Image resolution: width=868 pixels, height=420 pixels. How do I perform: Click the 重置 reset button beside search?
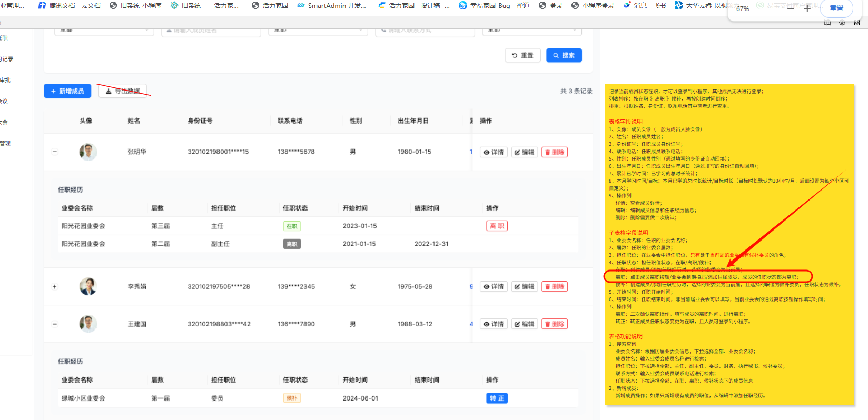click(522, 55)
